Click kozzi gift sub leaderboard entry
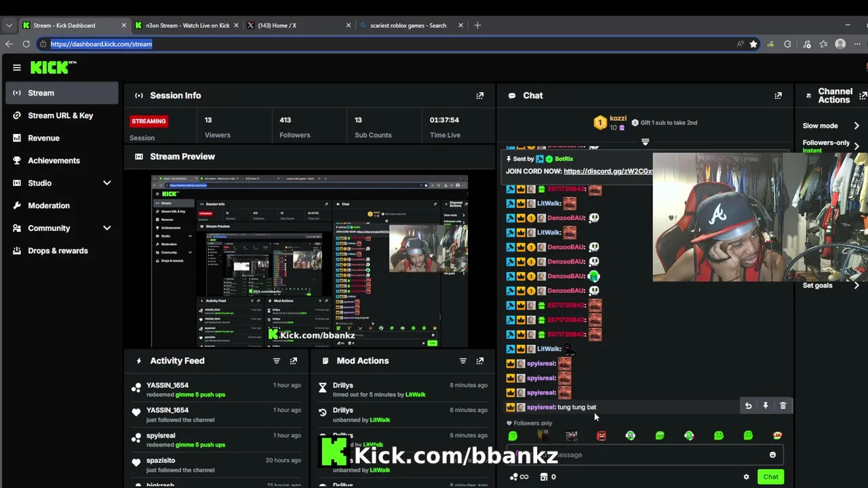Viewport: 868px width, 488px height. click(609, 123)
